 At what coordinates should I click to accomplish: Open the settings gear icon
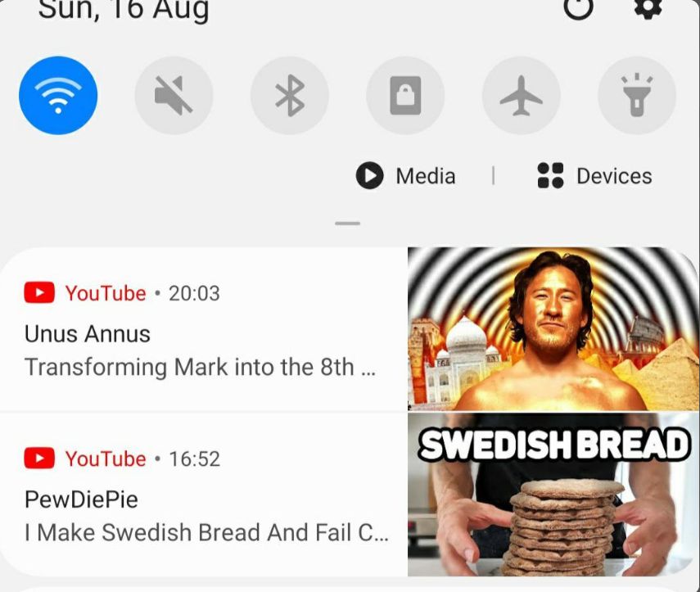(x=648, y=8)
